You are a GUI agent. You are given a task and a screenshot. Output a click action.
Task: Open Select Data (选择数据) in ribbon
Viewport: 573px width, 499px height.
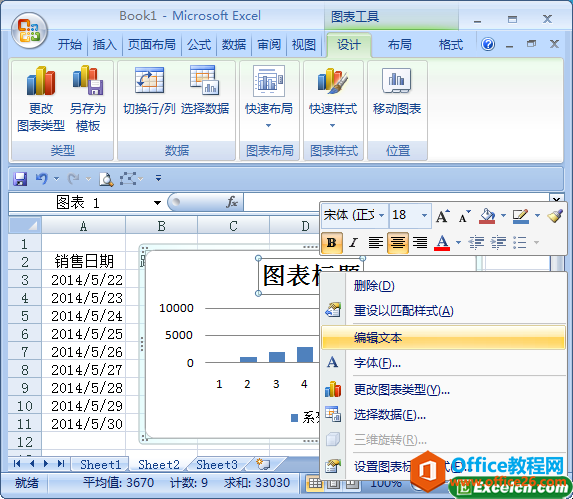pos(205,90)
